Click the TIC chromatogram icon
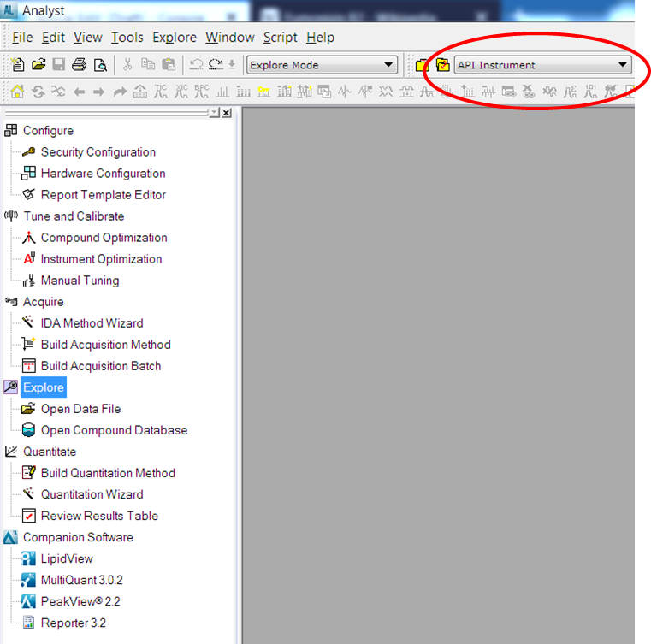This screenshot has height=644, width=651. pos(160,92)
